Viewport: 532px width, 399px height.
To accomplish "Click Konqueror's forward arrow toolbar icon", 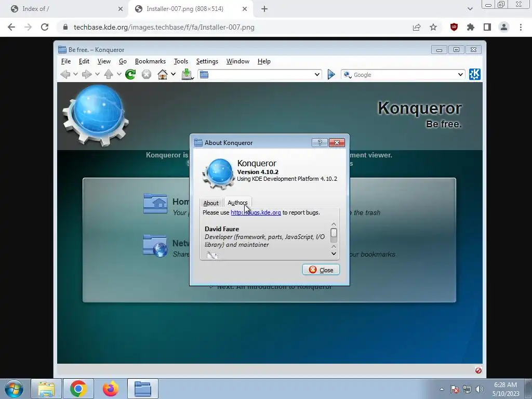I will click(87, 74).
